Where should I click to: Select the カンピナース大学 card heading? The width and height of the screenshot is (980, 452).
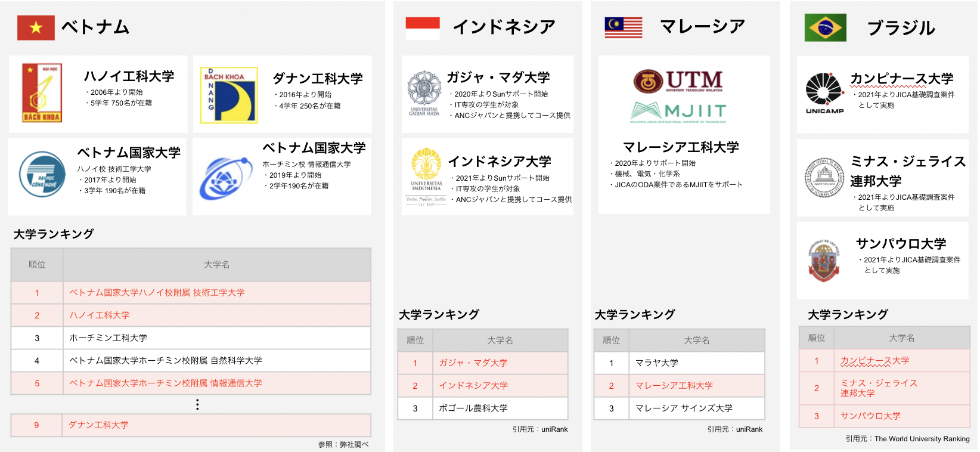pos(902,79)
